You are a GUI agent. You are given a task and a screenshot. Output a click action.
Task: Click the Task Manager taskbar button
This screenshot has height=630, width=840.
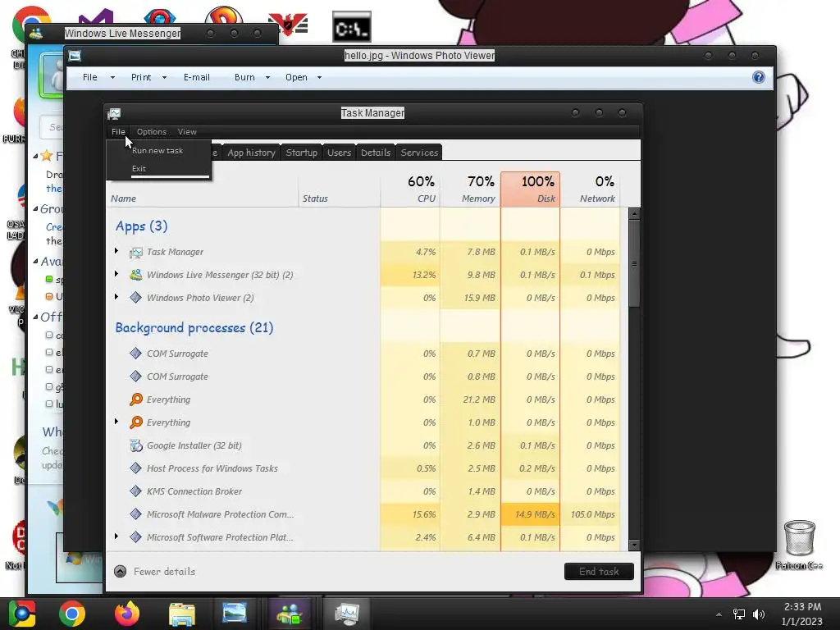346,614
